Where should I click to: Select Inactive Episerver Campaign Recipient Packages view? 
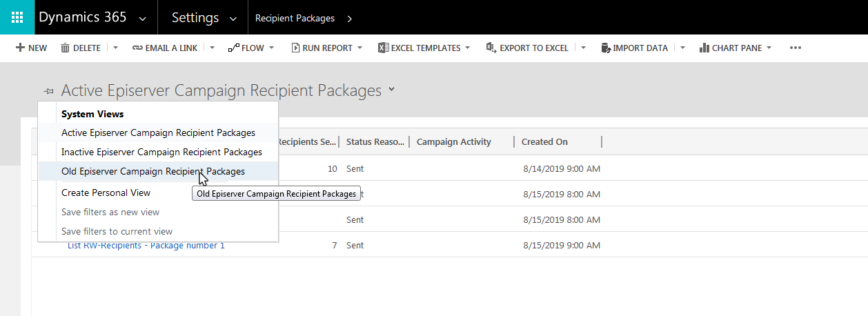(161, 152)
